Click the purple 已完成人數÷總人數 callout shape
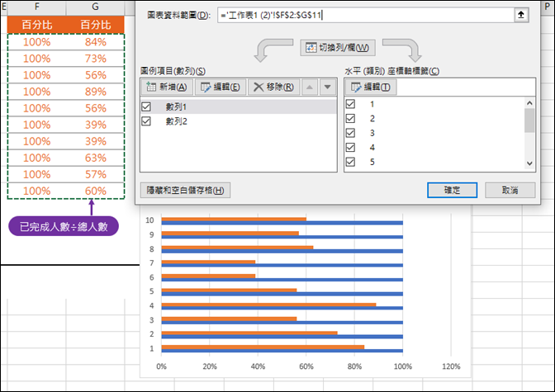Viewport: 555px width, 392px height. (64, 226)
